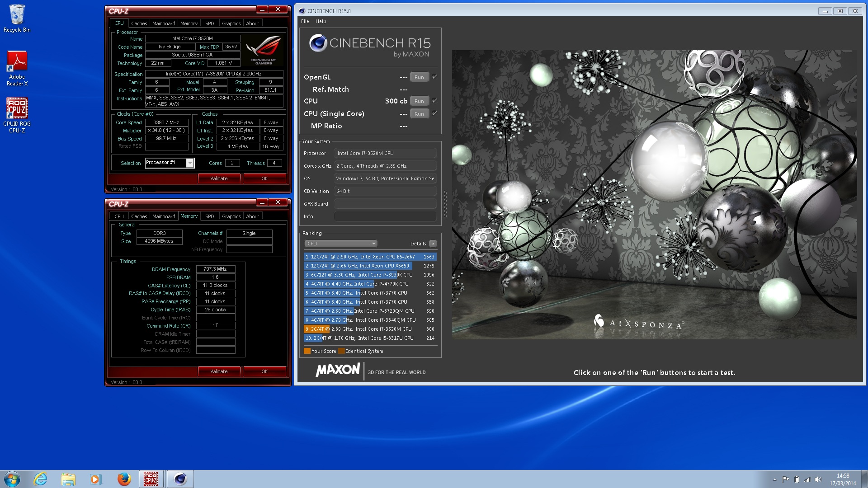
Task: Switch to CPU tab in lower CPU-Z window
Action: (119, 216)
